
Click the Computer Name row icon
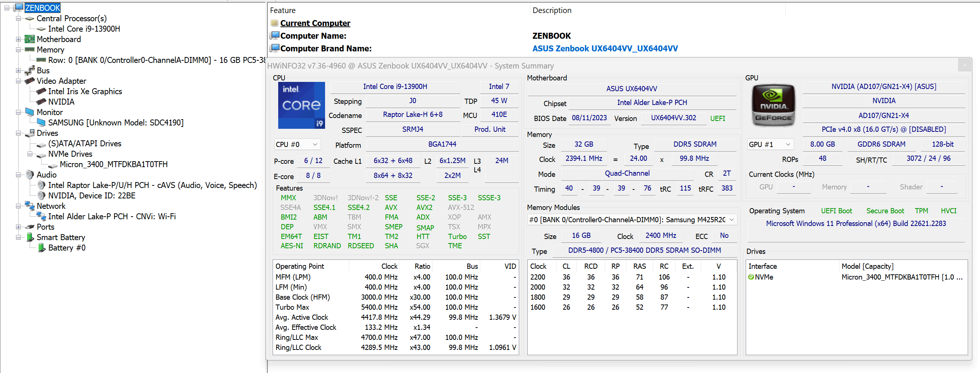[x=274, y=36]
